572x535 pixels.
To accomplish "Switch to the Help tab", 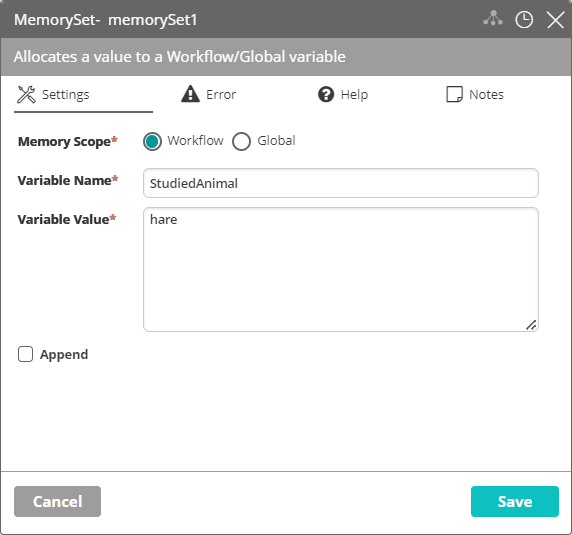I will tap(343, 94).
